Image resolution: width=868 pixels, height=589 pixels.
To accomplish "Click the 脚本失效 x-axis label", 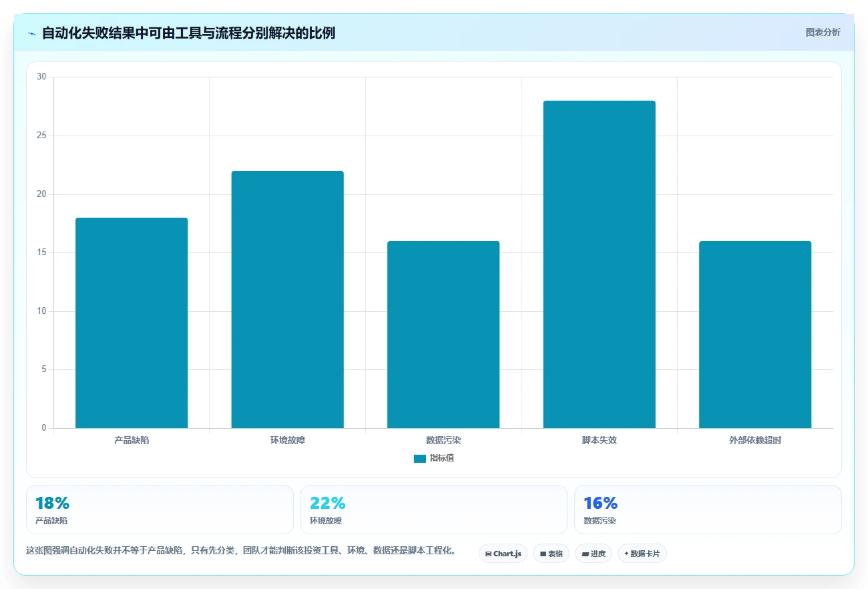I will [x=599, y=441].
